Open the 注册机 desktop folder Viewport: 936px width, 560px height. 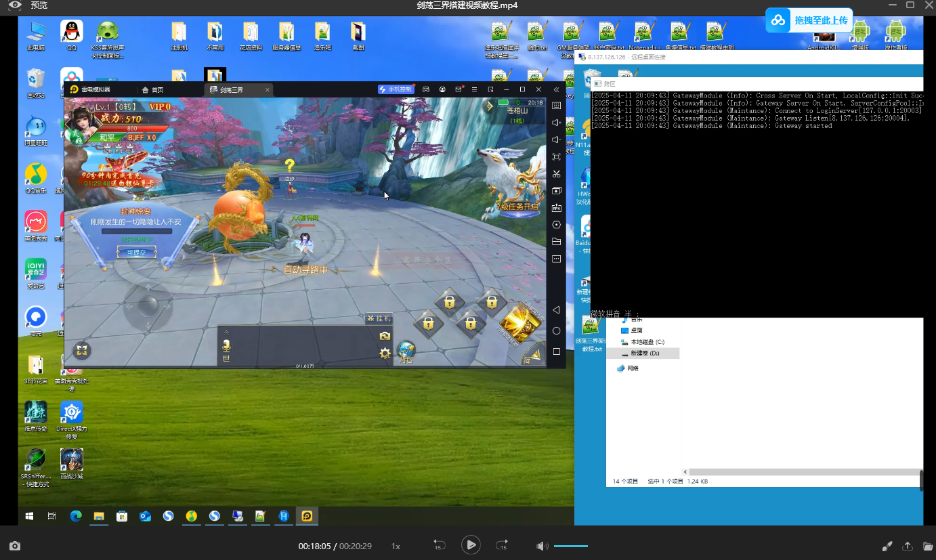point(179,36)
